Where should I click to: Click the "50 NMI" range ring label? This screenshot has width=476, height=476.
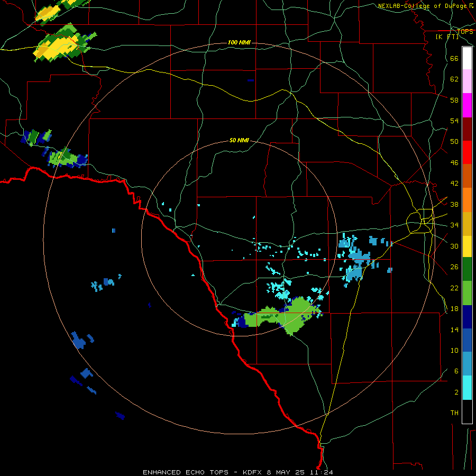tap(239, 140)
